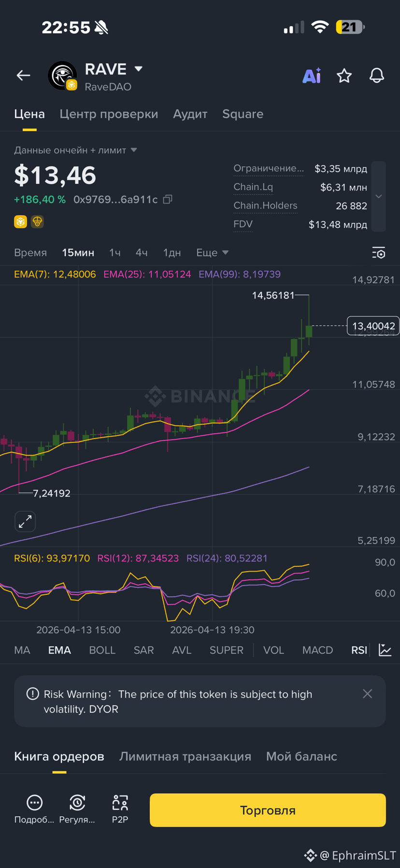Image resolution: width=400 pixels, height=868 pixels.
Task: Open chart settings icon
Action: coord(378,252)
